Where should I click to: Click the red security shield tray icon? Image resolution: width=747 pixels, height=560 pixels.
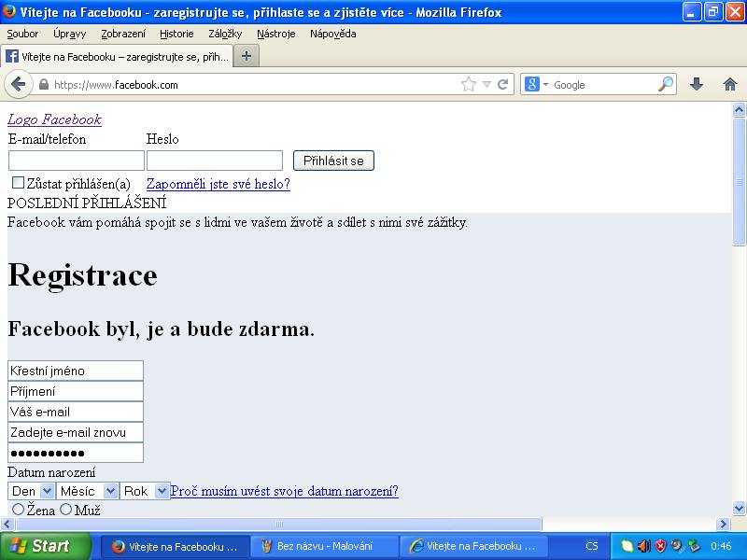click(x=661, y=546)
